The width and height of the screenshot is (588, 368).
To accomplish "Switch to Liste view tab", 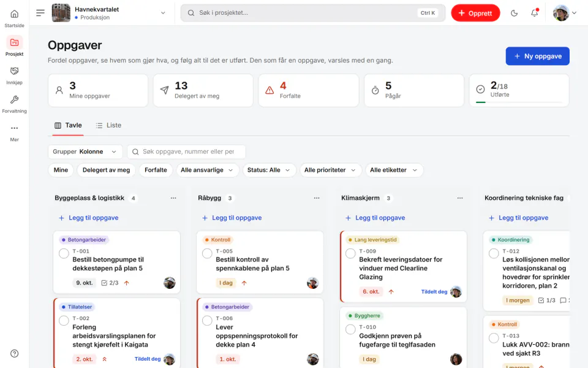I will (x=109, y=125).
